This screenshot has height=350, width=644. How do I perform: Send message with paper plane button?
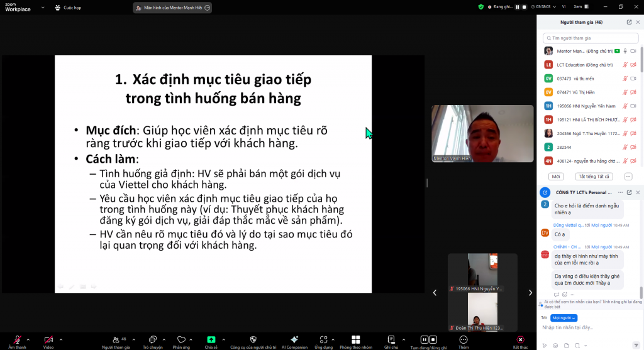click(636, 346)
